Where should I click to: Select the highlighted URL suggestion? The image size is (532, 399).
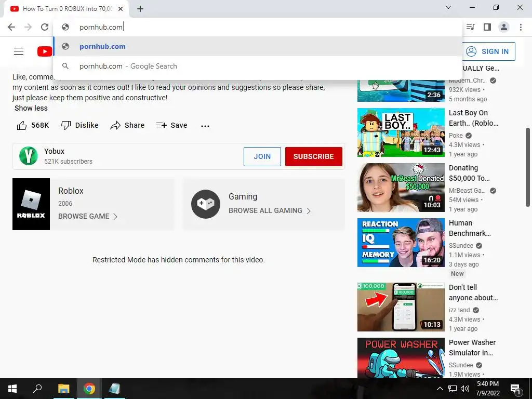pos(258,46)
